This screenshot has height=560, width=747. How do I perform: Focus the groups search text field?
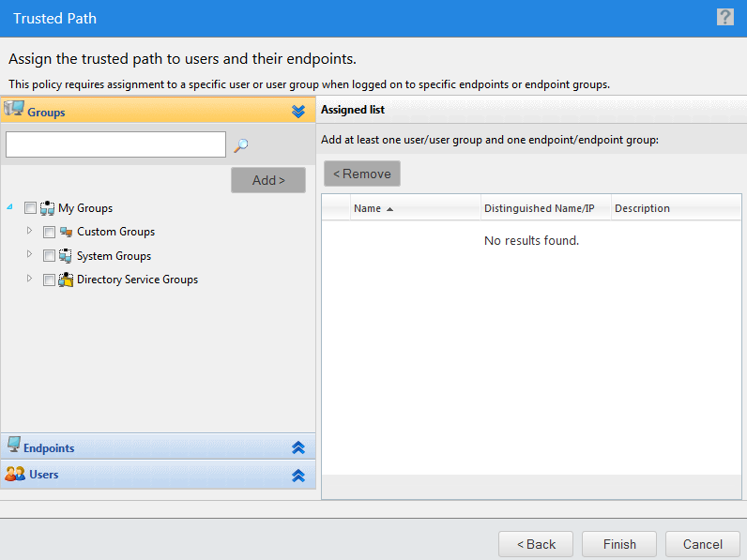[x=115, y=144]
